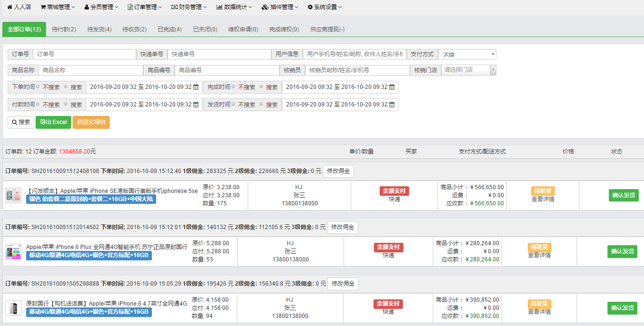
Task: Click the cubes icon of 插件管理
Action: pyautogui.click(x=265, y=7)
